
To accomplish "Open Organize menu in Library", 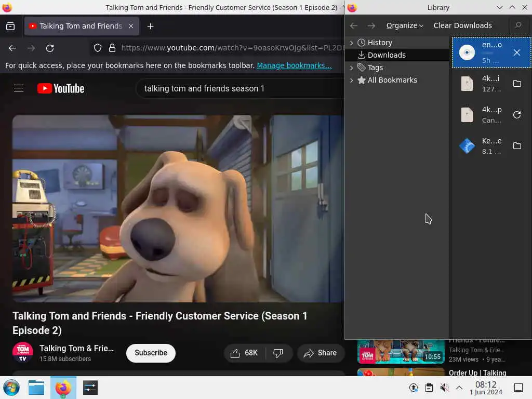I will (x=404, y=26).
